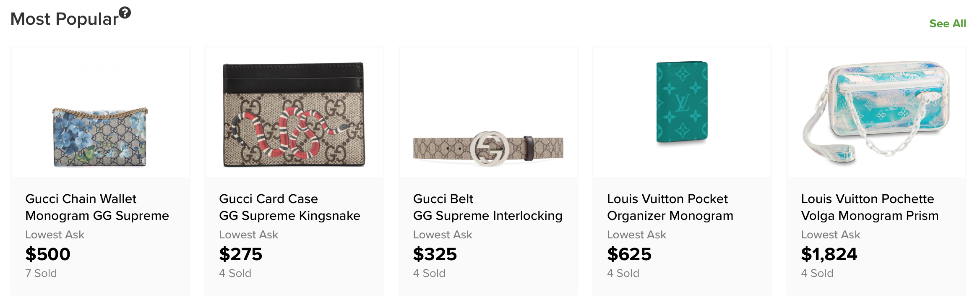Click 4 Sold under the Pochette Volga

pos(817,273)
